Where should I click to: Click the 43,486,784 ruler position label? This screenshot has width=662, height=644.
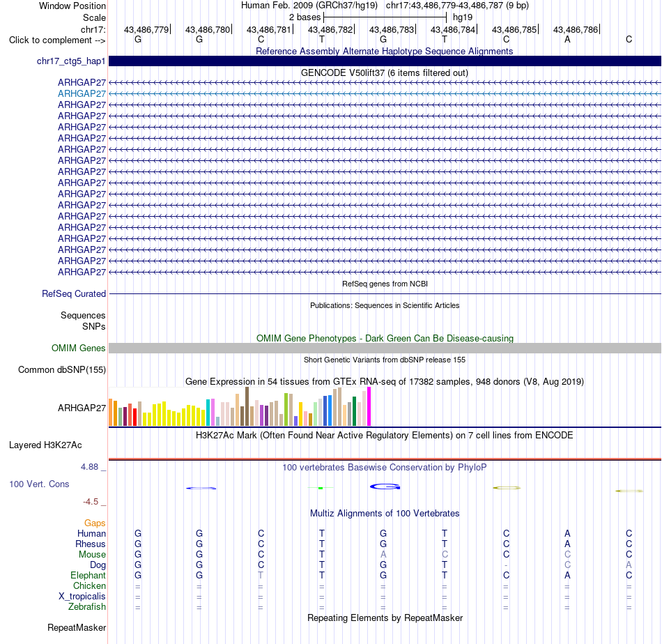453,29
